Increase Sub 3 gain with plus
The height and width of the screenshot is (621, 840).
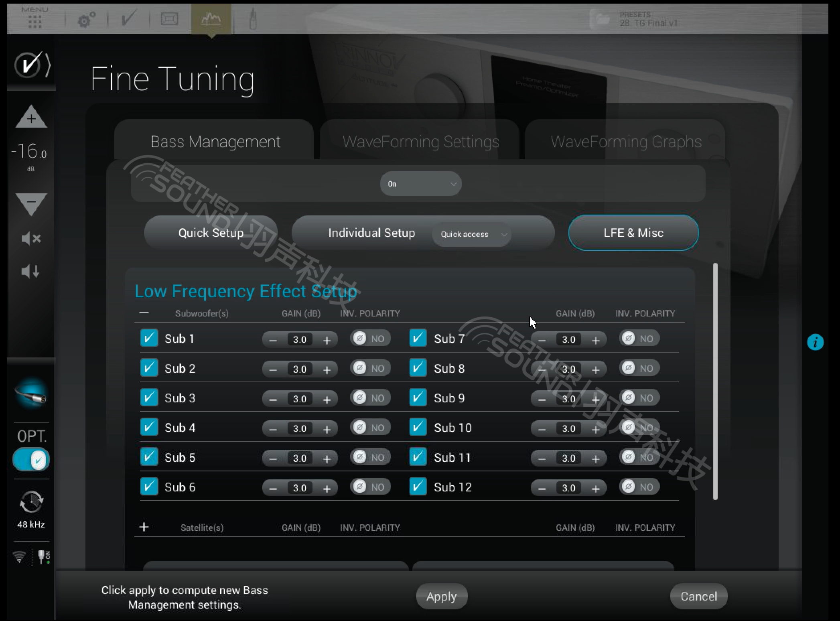(327, 399)
